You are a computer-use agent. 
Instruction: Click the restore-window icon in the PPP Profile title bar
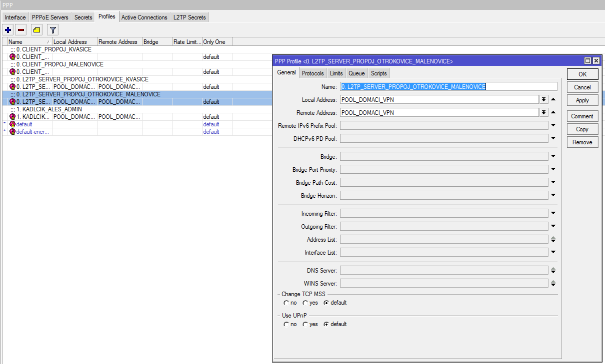pos(587,61)
